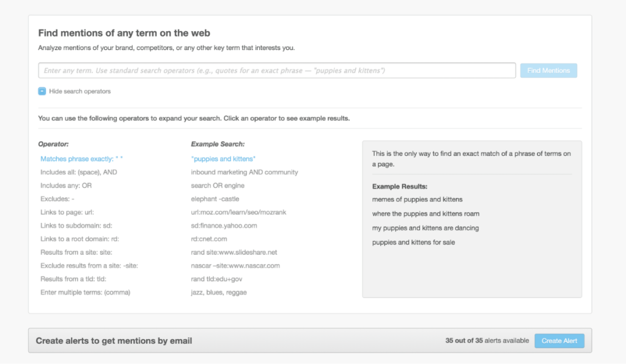
Task: Choose the 'Results from a tld' operator
Action: click(73, 279)
